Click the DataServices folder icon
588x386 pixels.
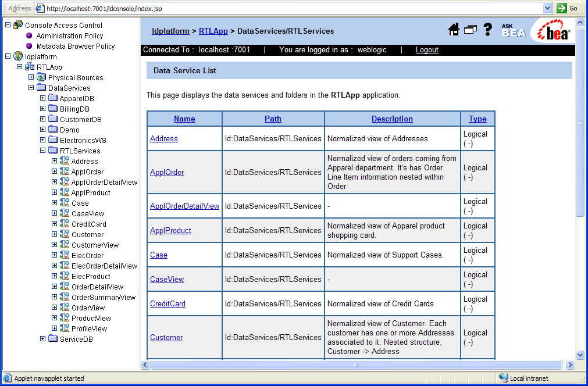coord(41,88)
